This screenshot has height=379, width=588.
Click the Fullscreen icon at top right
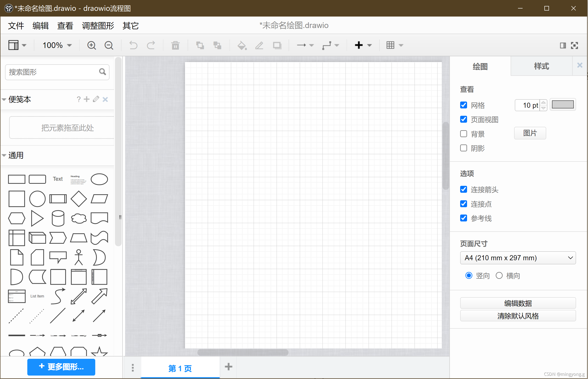[574, 45]
